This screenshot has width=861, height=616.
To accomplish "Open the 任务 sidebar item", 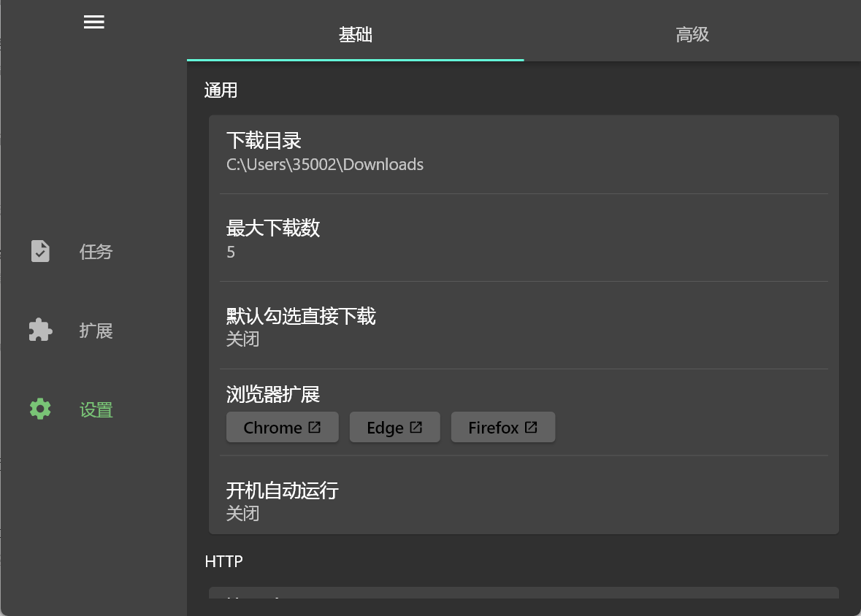I will point(93,251).
